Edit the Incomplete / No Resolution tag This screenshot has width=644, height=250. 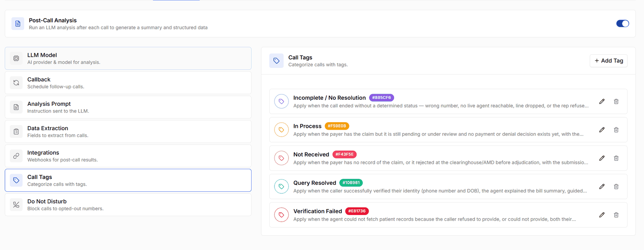click(602, 101)
